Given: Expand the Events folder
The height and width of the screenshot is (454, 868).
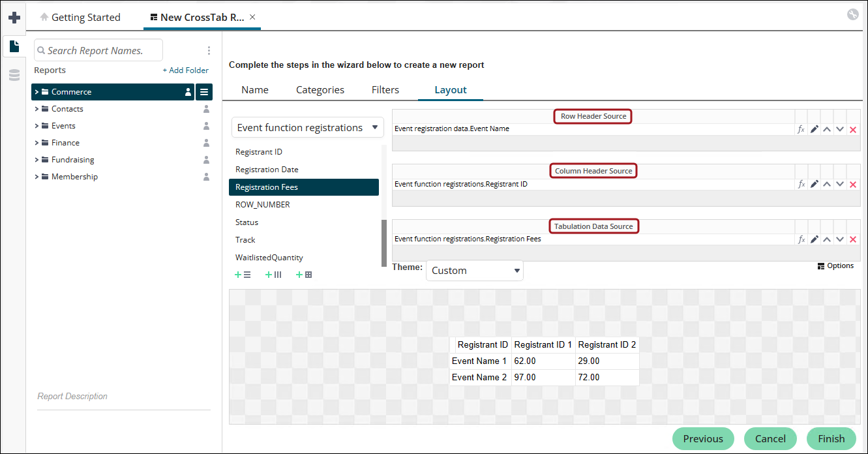Looking at the screenshot, I should (x=37, y=126).
